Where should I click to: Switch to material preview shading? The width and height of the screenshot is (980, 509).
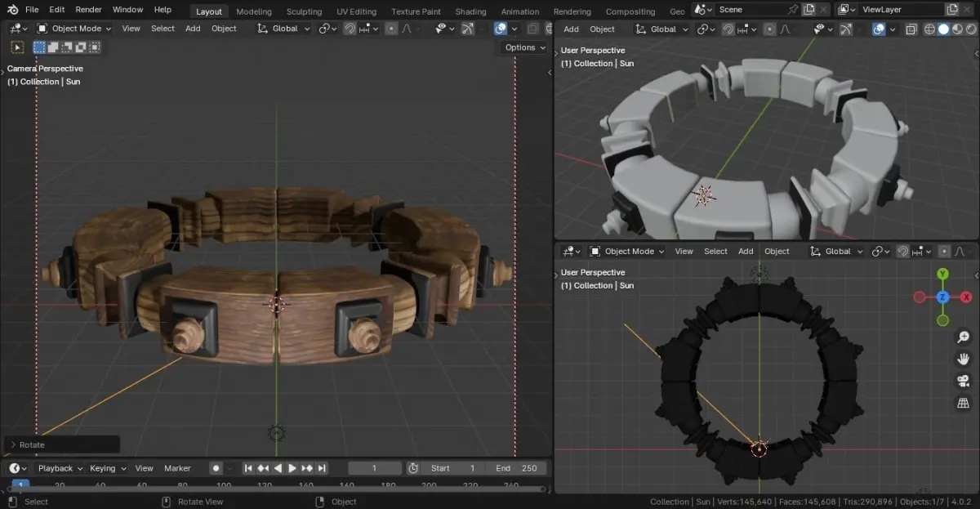point(956,29)
